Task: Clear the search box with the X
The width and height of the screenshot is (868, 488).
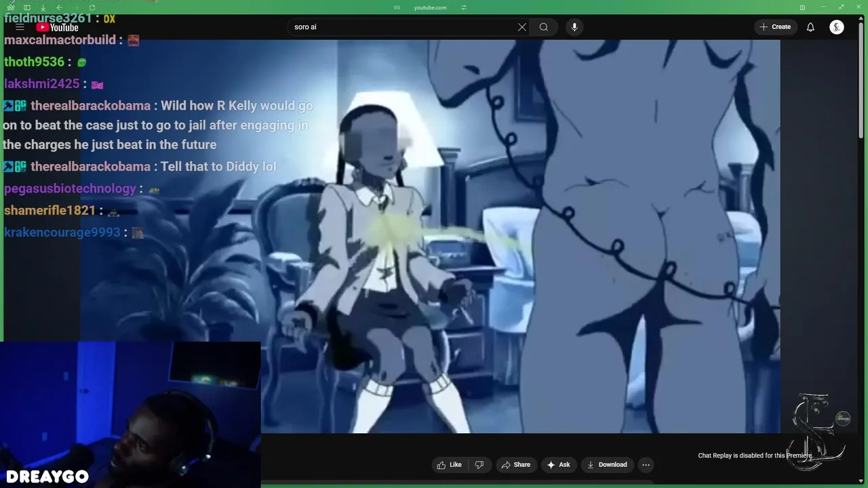Action: point(521,27)
